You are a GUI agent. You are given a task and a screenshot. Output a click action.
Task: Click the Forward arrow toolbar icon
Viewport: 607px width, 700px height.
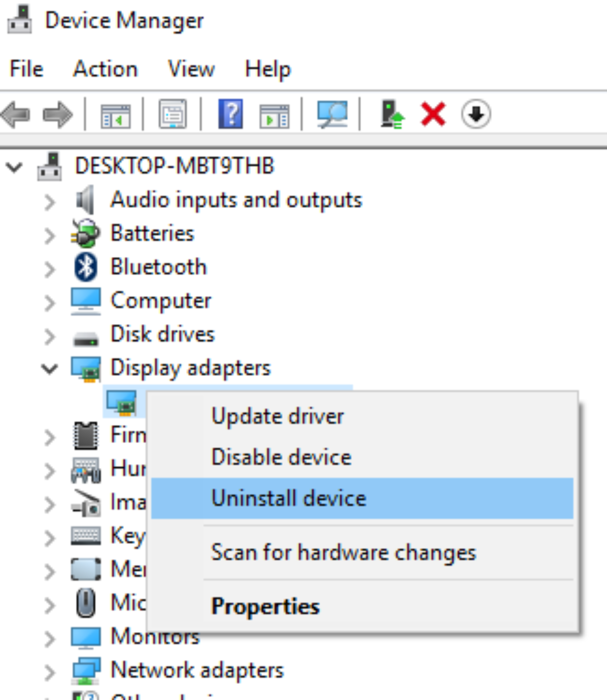click(x=58, y=114)
